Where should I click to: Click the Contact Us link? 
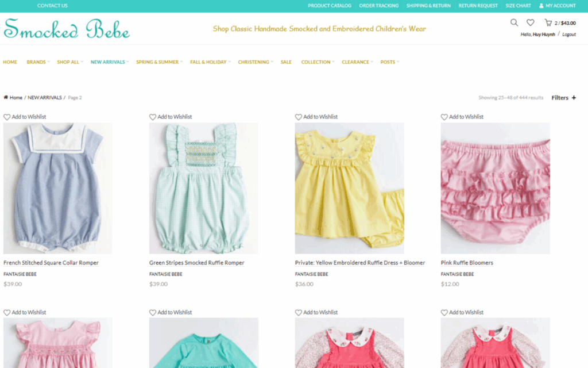coord(52,6)
